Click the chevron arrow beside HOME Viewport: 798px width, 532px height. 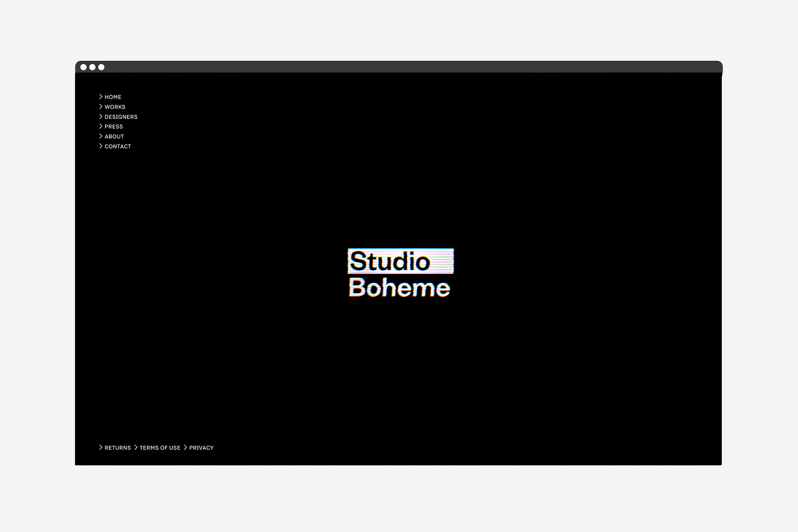click(x=101, y=97)
